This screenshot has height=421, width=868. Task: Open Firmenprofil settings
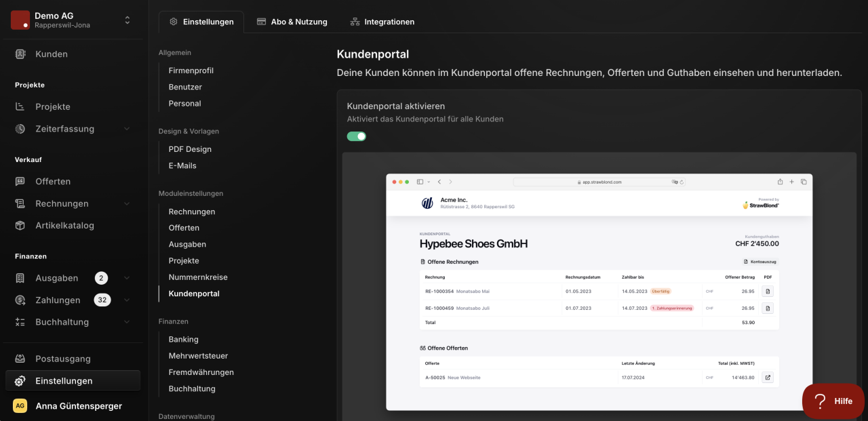point(191,71)
